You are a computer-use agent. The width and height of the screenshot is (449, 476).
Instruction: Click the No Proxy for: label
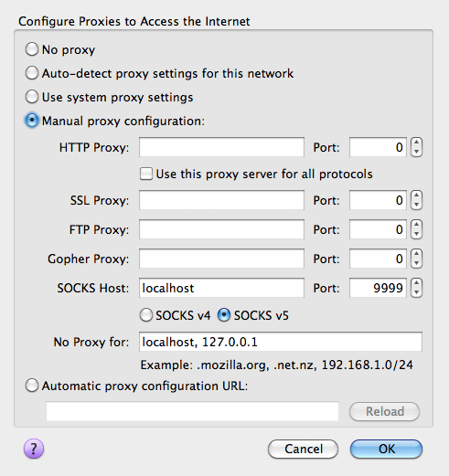tap(91, 342)
